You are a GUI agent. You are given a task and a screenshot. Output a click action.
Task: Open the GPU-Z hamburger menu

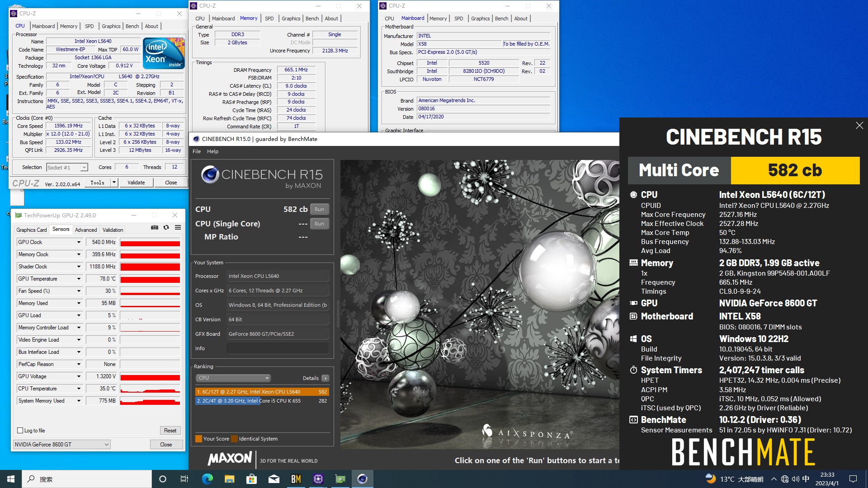[178, 227]
